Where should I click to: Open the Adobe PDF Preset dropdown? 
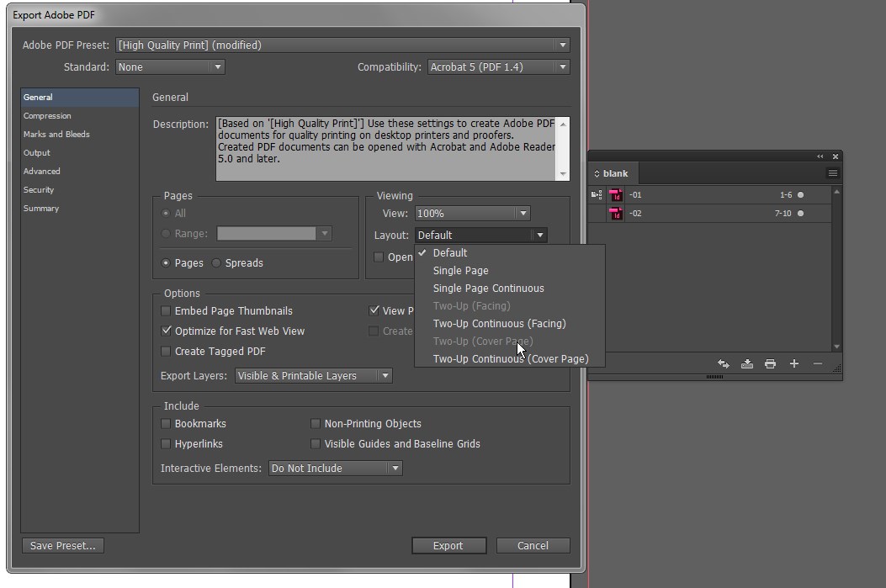point(342,45)
